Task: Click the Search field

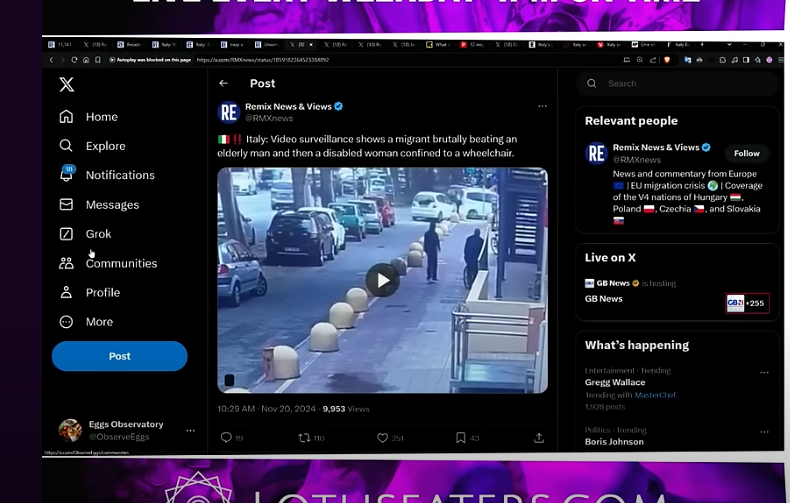Action: coord(678,84)
